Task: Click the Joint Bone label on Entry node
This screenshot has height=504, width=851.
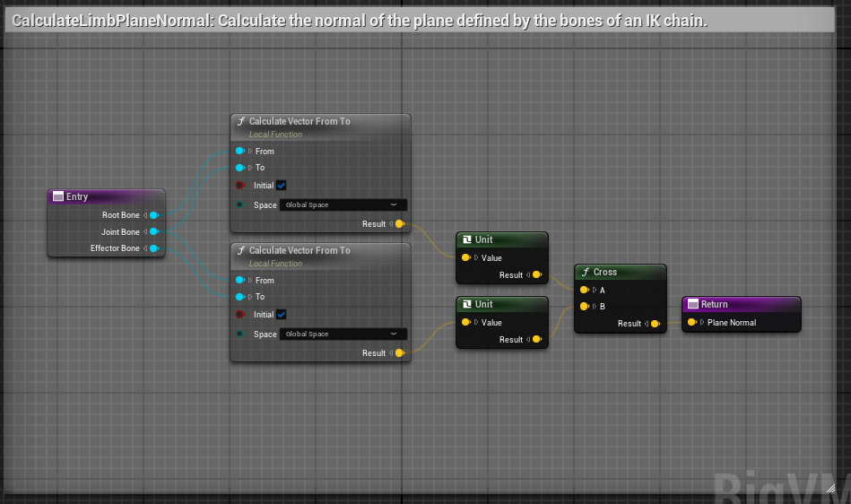Action: click(120, 231)
